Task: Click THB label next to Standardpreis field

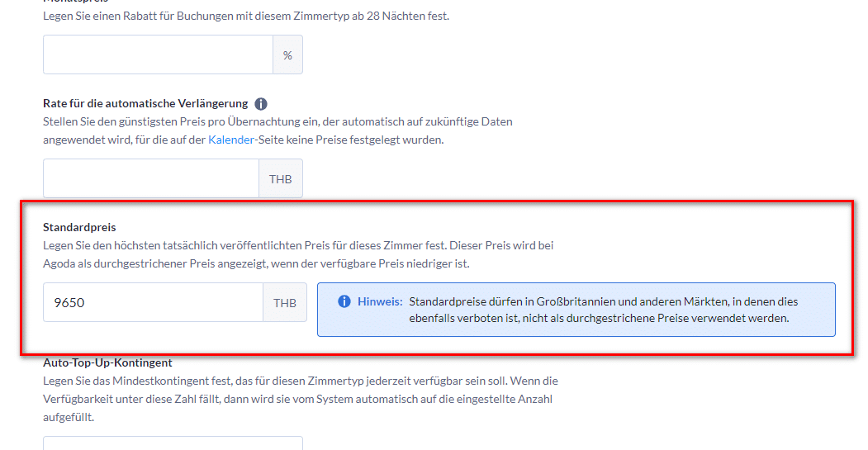Action: coord(285,302)
